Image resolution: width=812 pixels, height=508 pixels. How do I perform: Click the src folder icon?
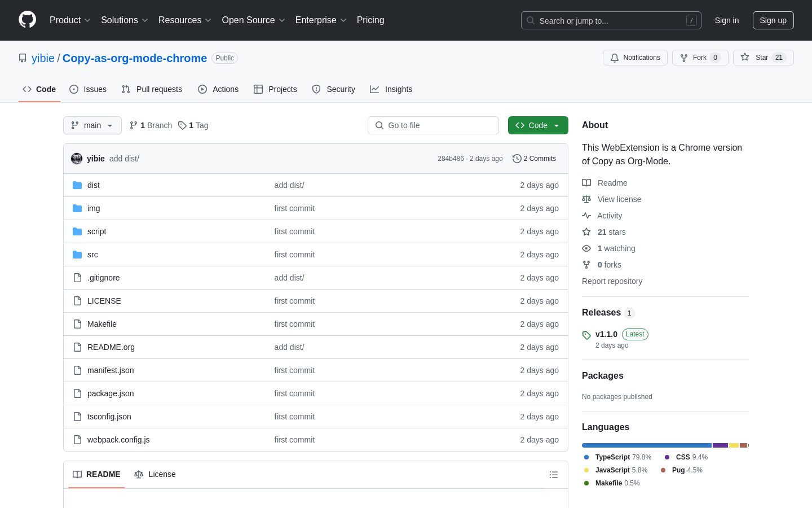(77, 255)
